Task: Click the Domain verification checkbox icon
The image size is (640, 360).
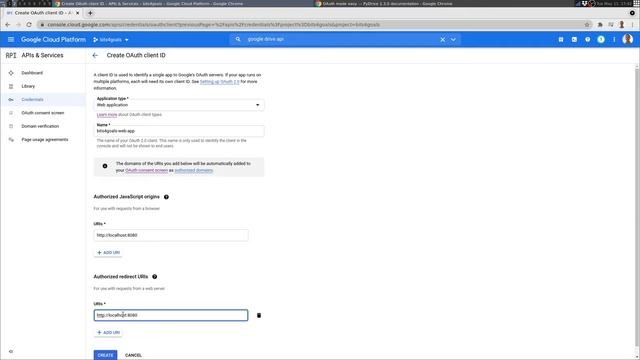Action: [x=11, y=127]
